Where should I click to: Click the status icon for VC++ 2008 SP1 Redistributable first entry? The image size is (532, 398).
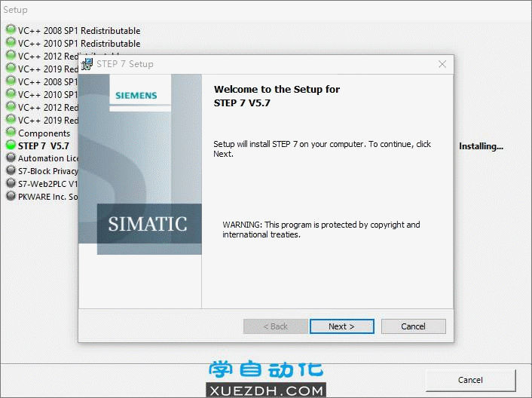(x=11, y=29)
